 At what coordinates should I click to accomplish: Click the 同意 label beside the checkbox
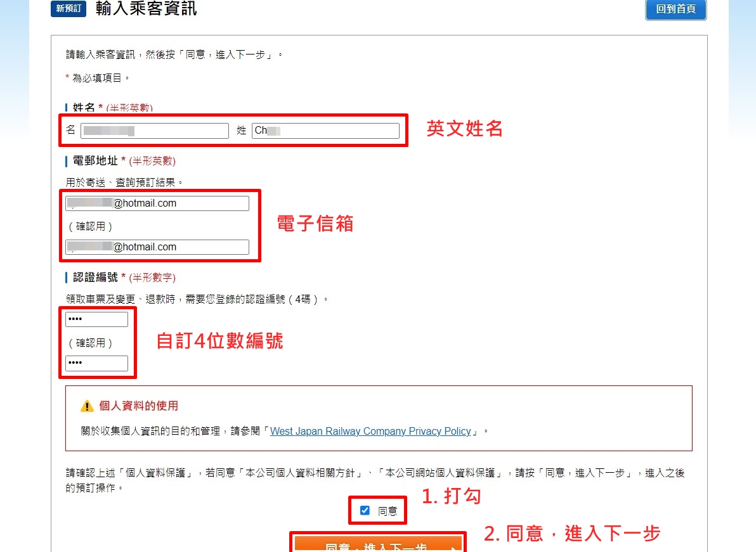point(388,511)
